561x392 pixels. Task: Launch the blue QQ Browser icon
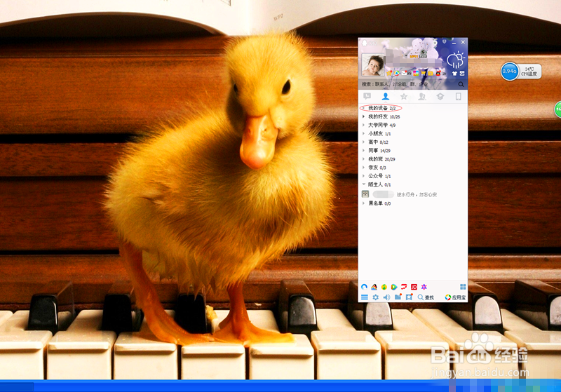364,287
